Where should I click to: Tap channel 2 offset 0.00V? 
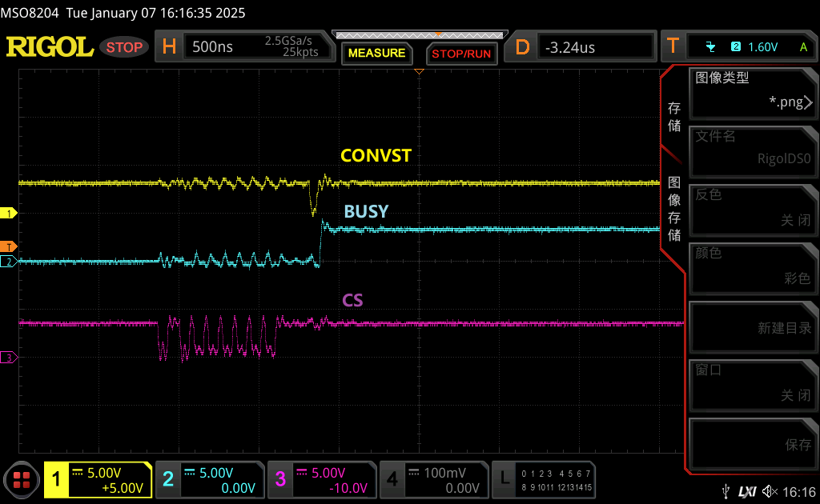point(238,488)
